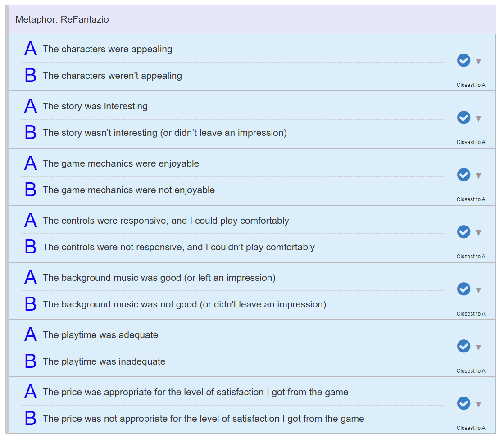Image resolution: width=504 pixels, height=438 pixels.
Task: Click 'Closest to A' label under game mechanics question
Action: (471, 199)
